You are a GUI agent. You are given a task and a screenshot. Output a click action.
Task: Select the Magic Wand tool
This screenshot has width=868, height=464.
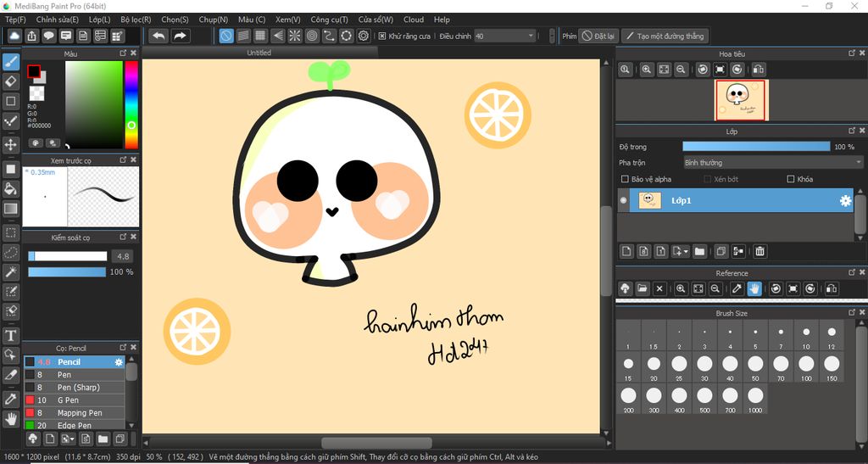pos(10,271)
